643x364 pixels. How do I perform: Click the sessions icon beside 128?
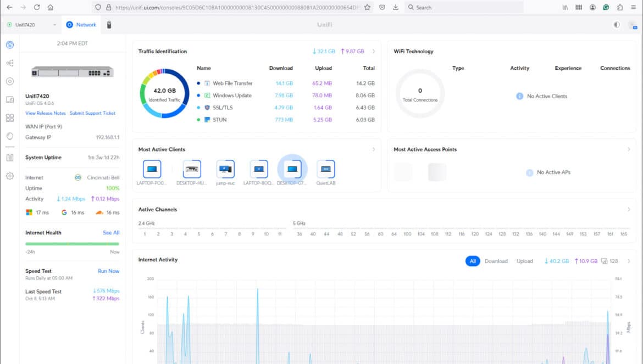pyautogui.click(x=604, y=261)
